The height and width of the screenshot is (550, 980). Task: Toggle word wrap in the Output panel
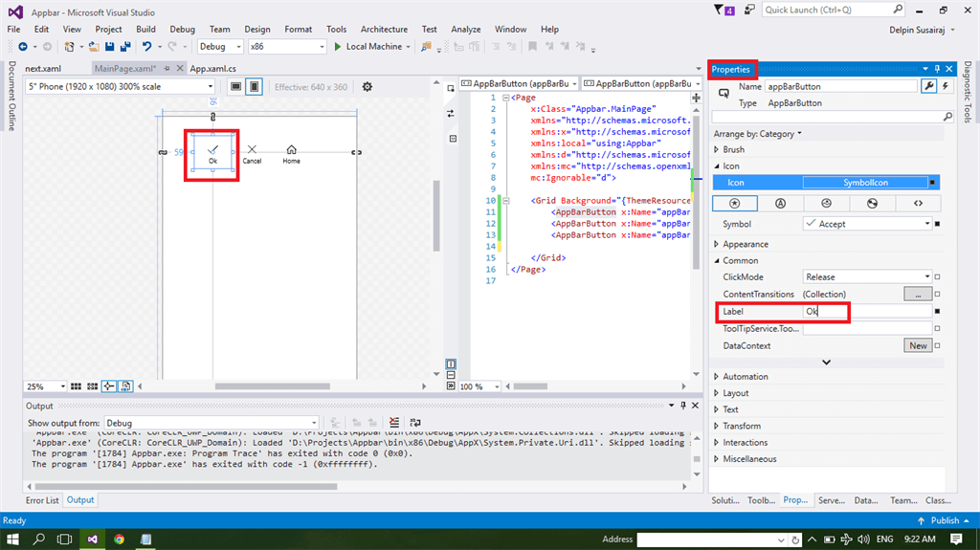coord(415,423)
